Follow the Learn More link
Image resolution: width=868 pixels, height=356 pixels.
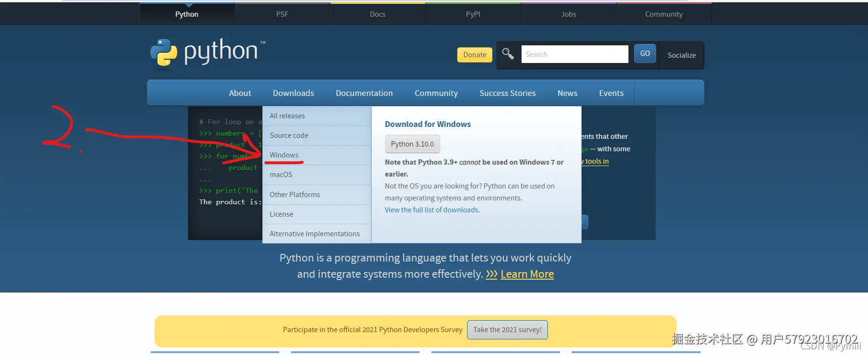click(527, 274)
